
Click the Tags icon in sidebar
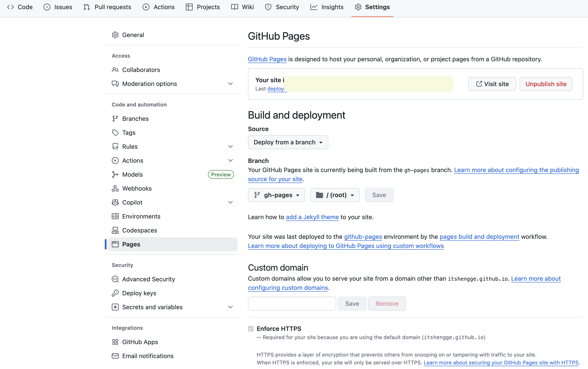click(x=115, y=133)
